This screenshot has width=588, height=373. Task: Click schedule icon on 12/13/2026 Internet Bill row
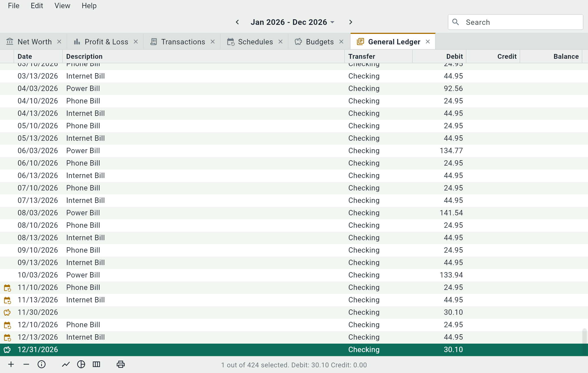7,338
